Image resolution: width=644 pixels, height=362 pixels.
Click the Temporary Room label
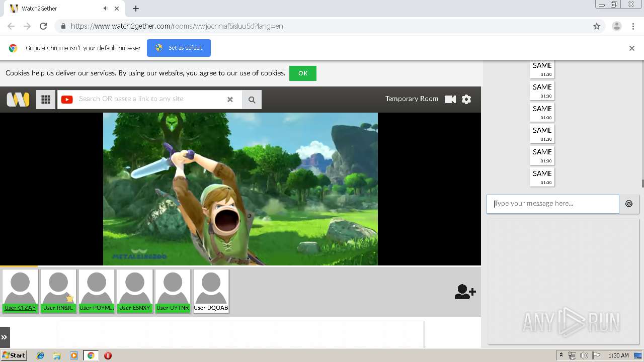(412, 99)
